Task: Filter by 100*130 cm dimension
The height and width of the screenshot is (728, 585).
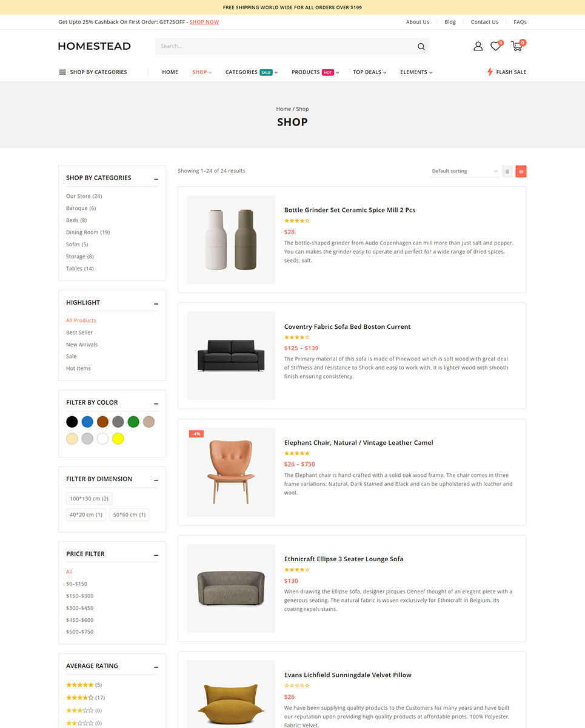Action: pyautogui.click(x=89, y=499)
